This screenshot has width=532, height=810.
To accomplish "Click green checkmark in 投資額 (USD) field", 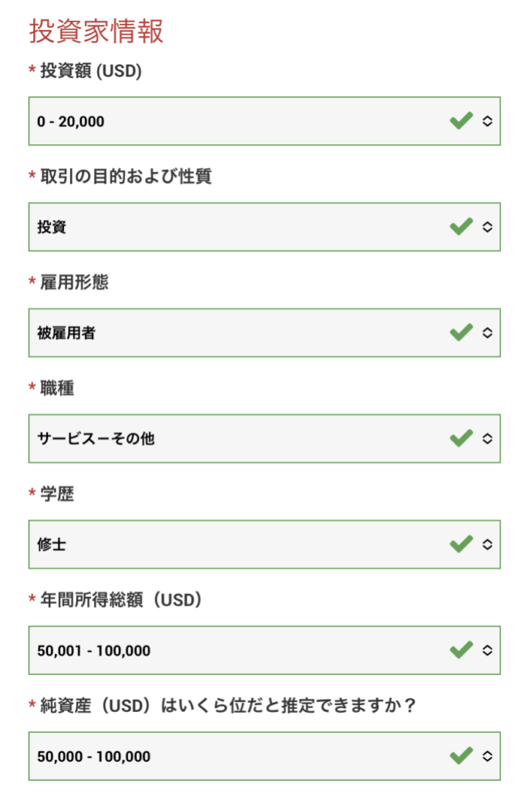I will coord(461,121).
